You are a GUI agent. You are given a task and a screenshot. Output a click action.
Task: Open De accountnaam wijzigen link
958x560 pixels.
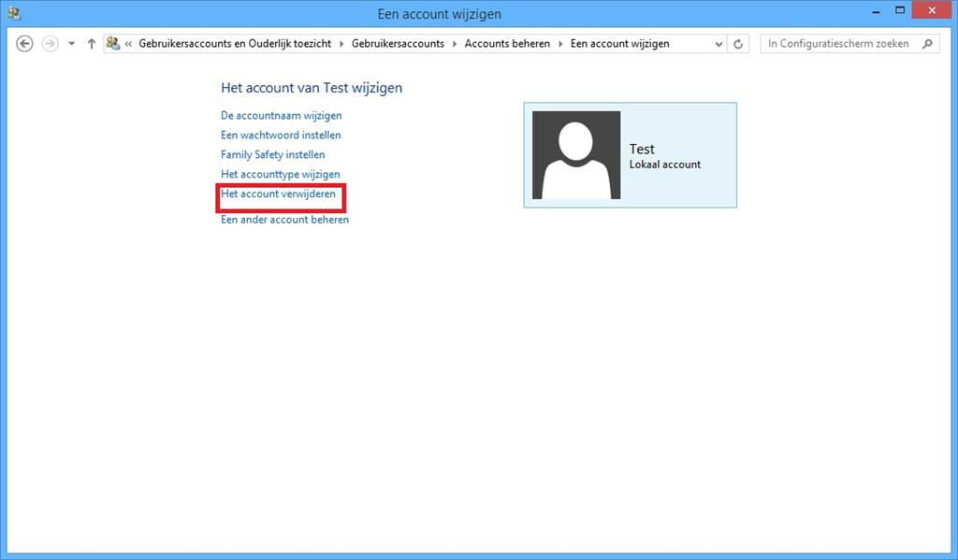coord(282,115)
